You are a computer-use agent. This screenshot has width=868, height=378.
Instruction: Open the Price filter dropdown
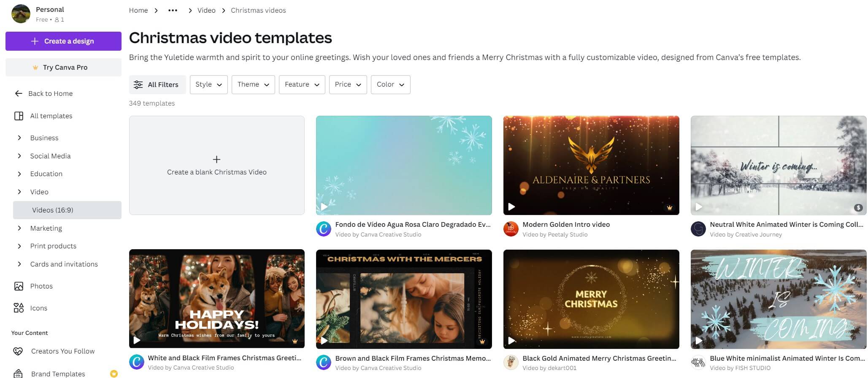348,84
